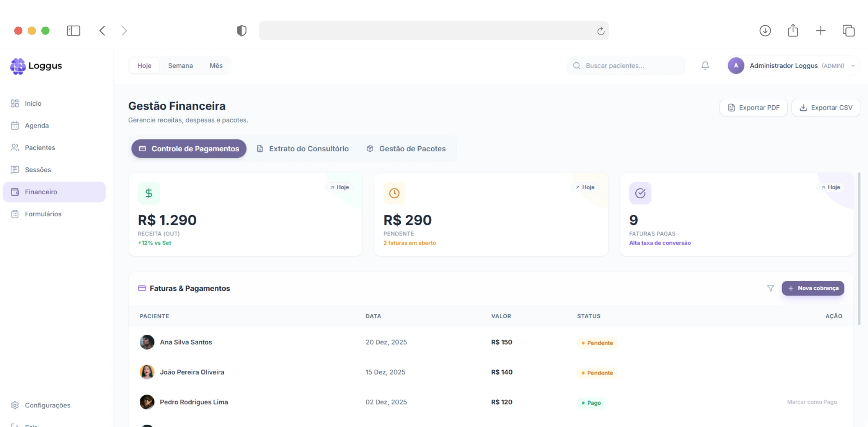Click the notification bell icon
868x427 pixels.
705,65
